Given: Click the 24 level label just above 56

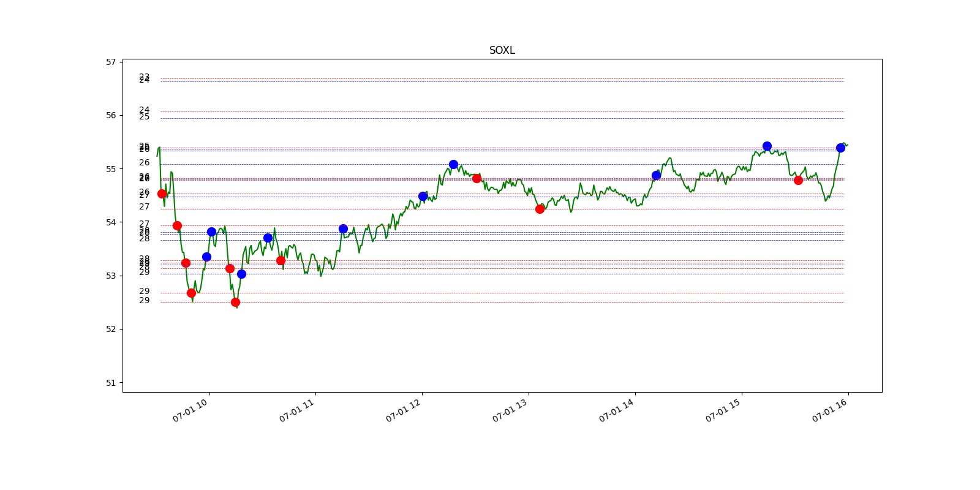Looking at the screenshot, I should tap(144, 110).
